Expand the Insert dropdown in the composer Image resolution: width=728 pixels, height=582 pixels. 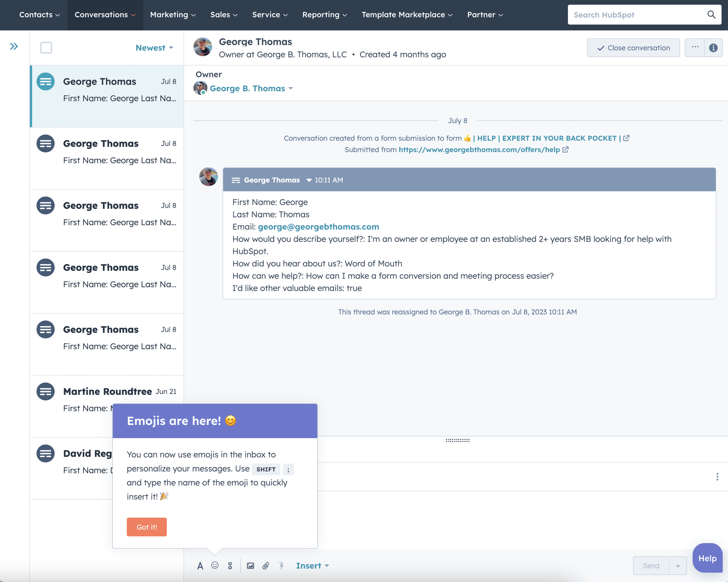coord(312,565)
